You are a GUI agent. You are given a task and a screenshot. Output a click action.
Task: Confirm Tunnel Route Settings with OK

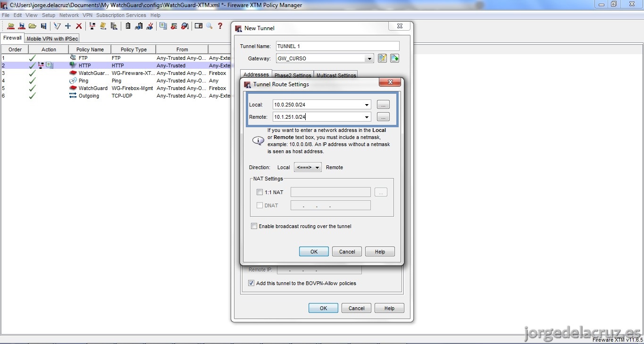click(314, 252)
